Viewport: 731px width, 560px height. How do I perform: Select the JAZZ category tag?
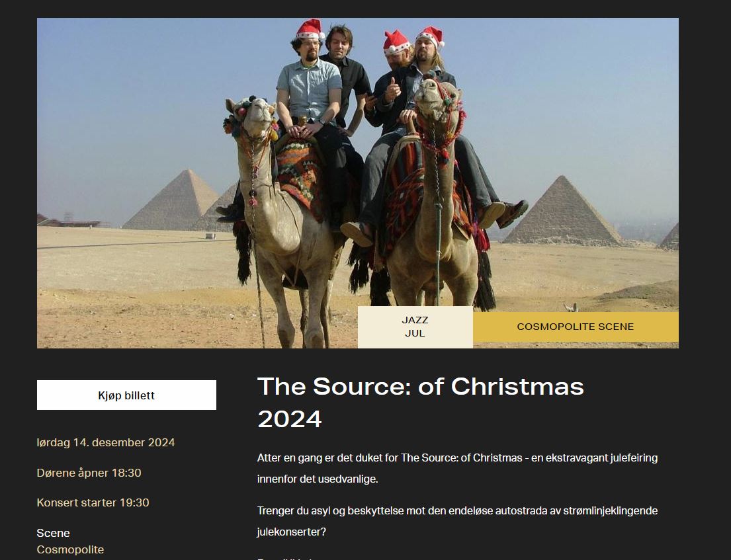click(x=415, y=320)
